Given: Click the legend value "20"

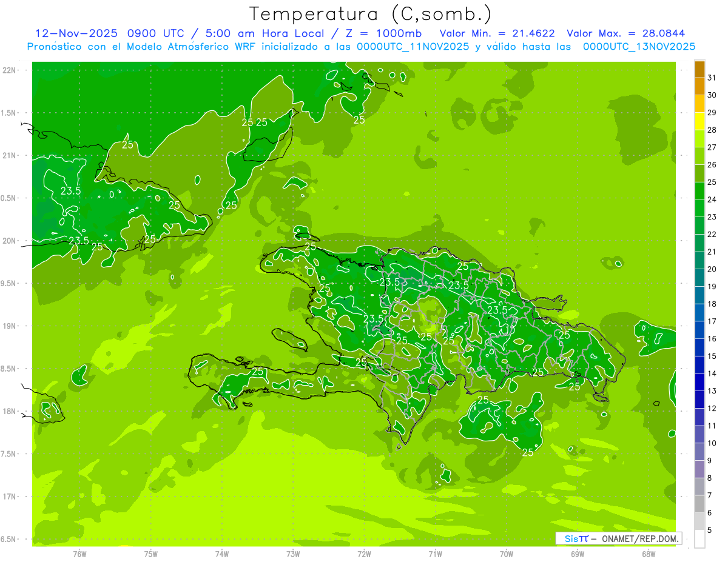Looking at the screenshot, I should tap(712, 269).
